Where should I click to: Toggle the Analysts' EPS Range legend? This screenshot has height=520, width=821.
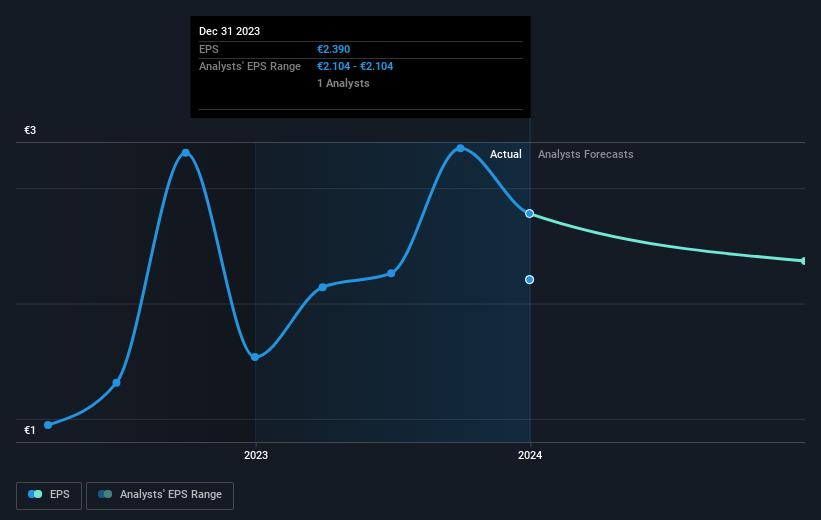[160, 495]
